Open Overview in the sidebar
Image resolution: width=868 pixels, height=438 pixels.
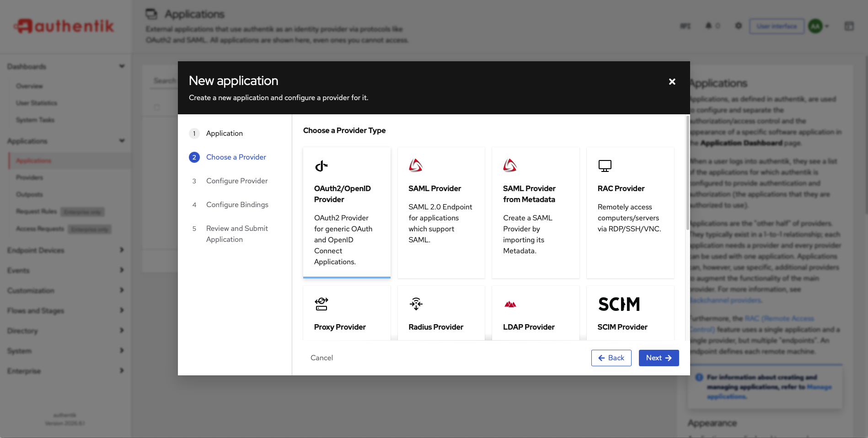(29, 86)
